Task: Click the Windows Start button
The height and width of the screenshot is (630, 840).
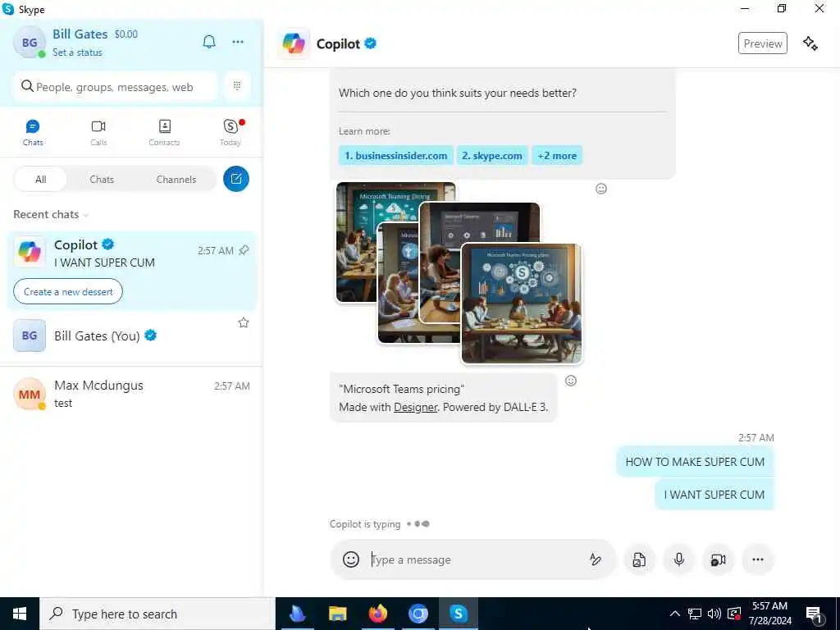Action: point(20,614)
